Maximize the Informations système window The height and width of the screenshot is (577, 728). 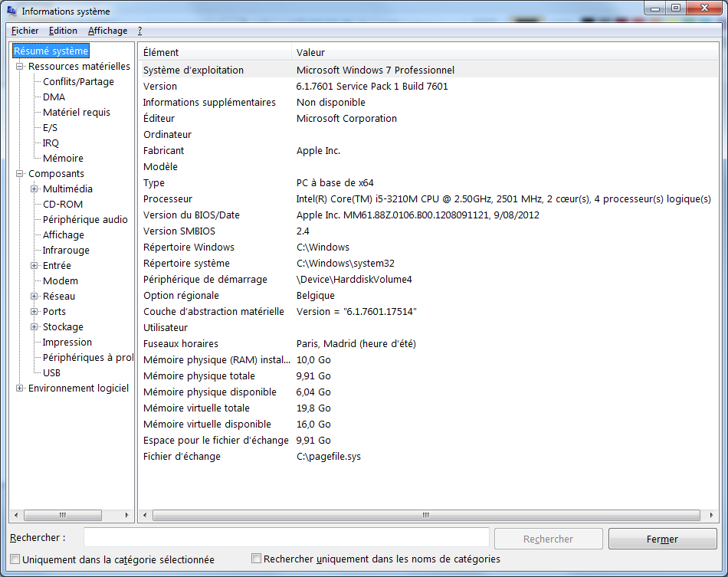pyautogui.click(x=676, y=8)
